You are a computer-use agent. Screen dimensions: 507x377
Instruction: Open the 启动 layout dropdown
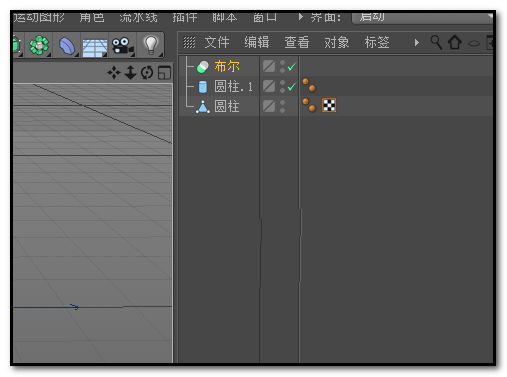pyautogui.click(x=422, y=17)
